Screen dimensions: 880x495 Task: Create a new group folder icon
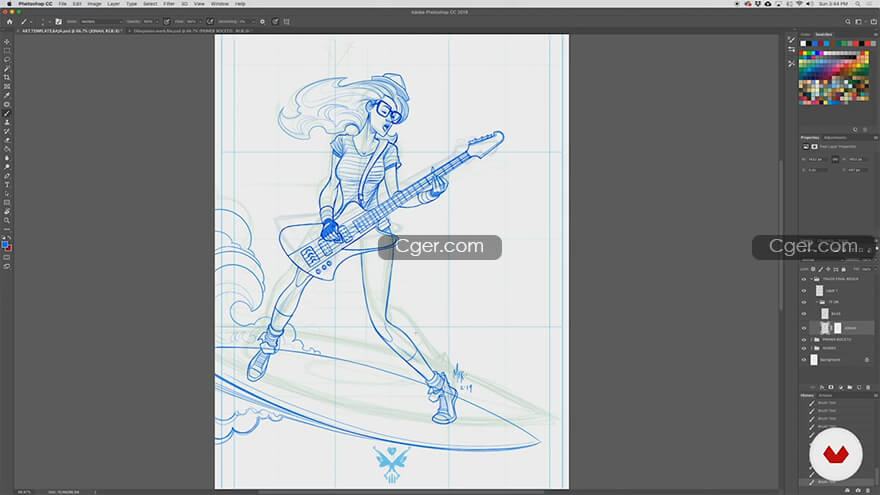[850, 387]
